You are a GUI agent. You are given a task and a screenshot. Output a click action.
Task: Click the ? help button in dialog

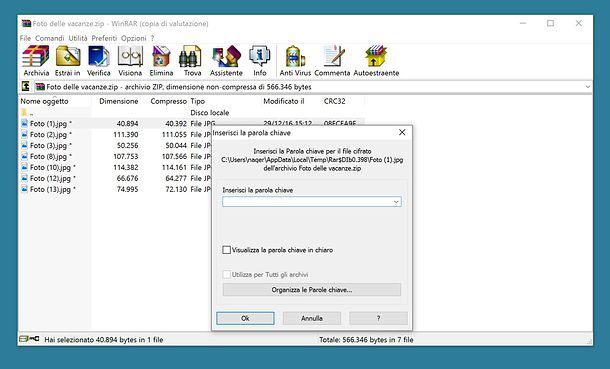[x=379, y=318]
